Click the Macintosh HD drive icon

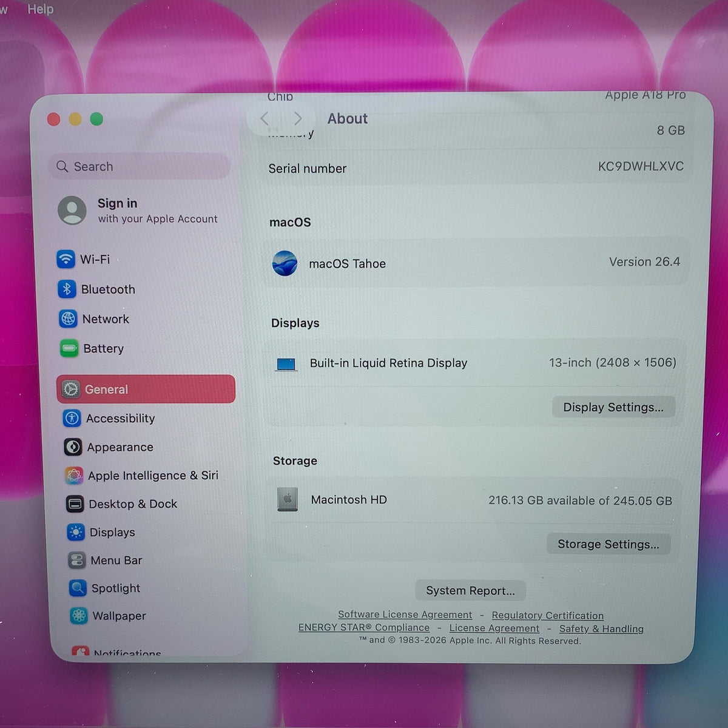point(288,499)
